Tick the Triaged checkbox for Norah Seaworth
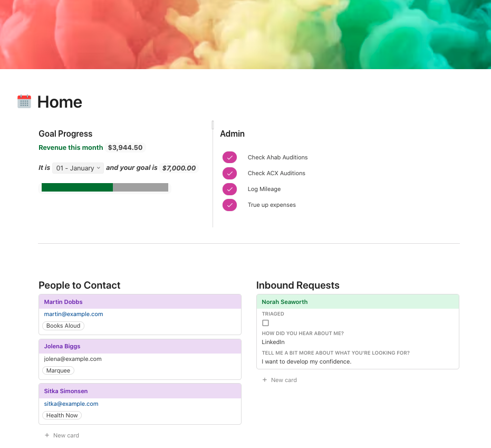This screenshot has height=448, width=491. (x=265, y=323)
